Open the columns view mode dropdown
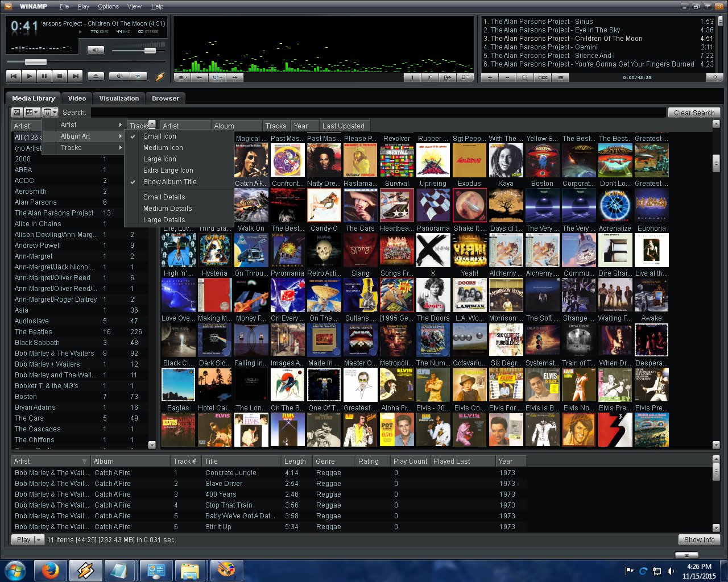The width and height of the screenshot is (728, 582). [50, 113]
